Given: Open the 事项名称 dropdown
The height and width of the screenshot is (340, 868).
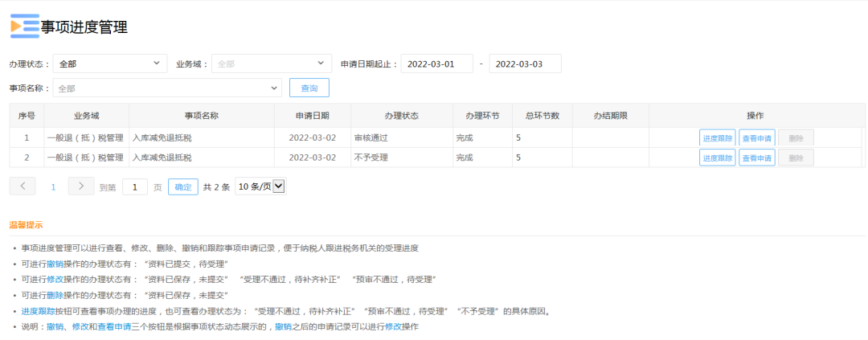Looking at the screenshot, I should point(167,88).
